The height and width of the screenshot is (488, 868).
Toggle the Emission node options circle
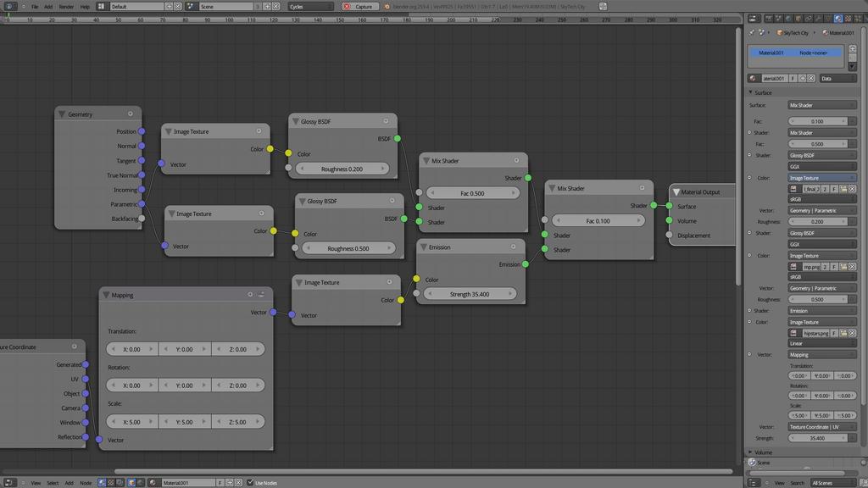[513, 247]
